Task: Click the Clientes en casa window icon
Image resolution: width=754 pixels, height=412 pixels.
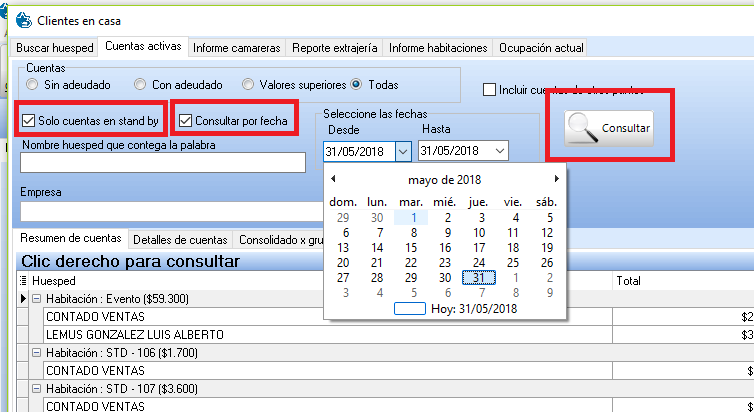Action: pyautogui.click(x=22, y=20)
